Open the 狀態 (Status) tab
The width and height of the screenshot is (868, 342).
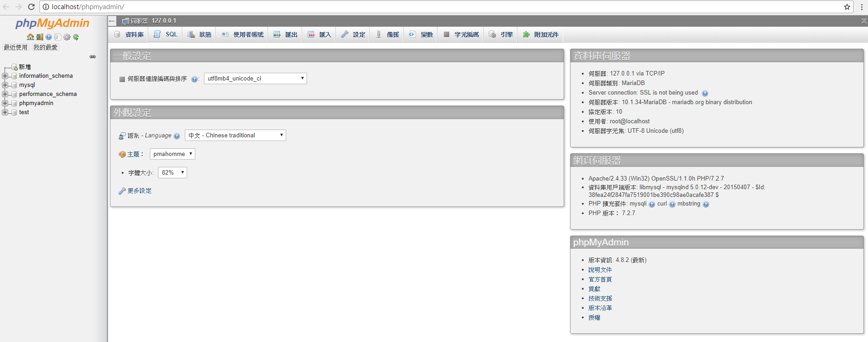pos(199,35)
